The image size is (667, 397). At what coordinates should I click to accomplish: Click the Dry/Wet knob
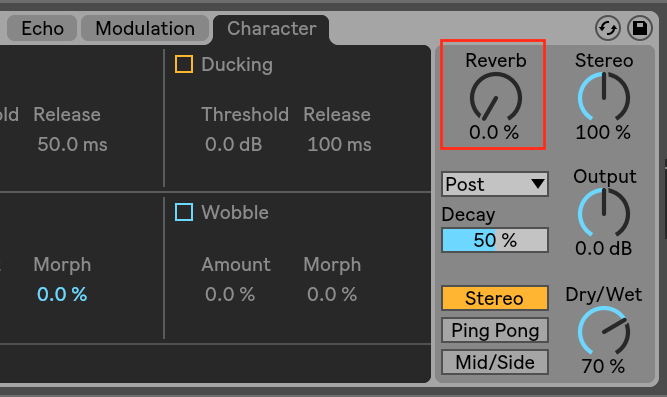click(x=604, y=331)
